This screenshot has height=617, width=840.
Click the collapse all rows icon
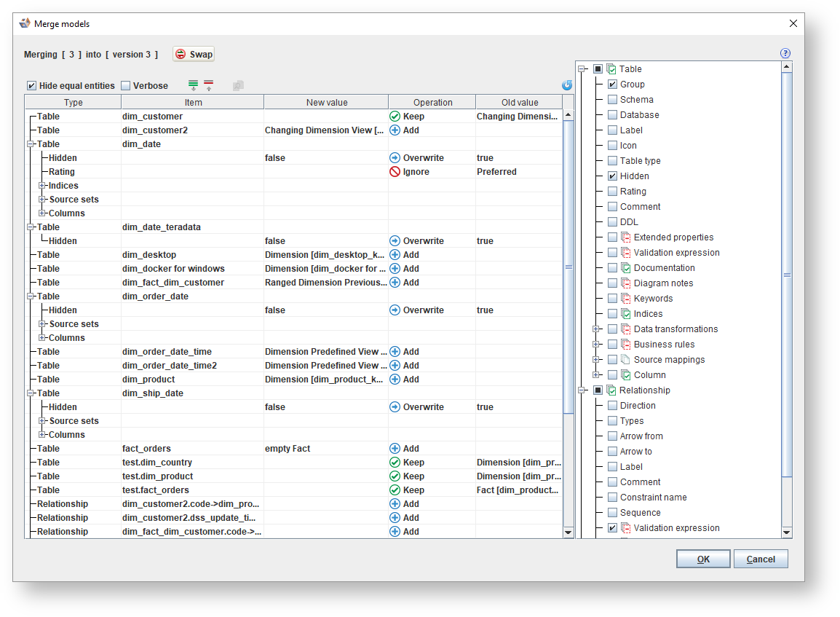coord(209,85)
